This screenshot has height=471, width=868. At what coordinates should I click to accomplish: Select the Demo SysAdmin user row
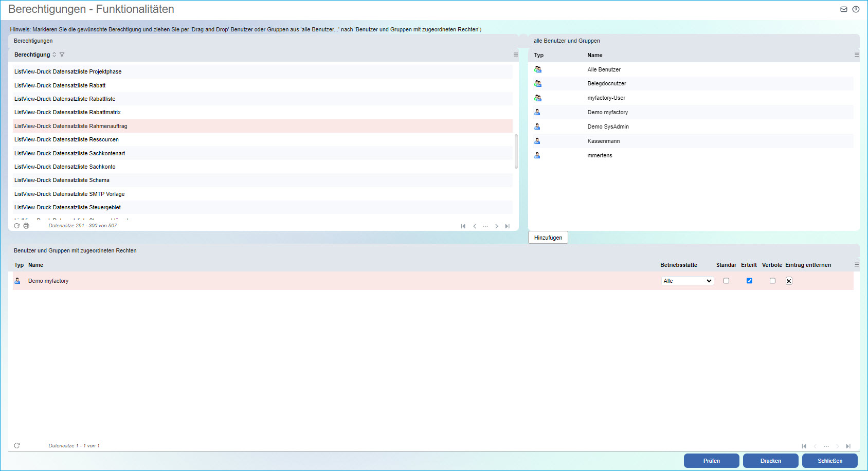(608, 126)
